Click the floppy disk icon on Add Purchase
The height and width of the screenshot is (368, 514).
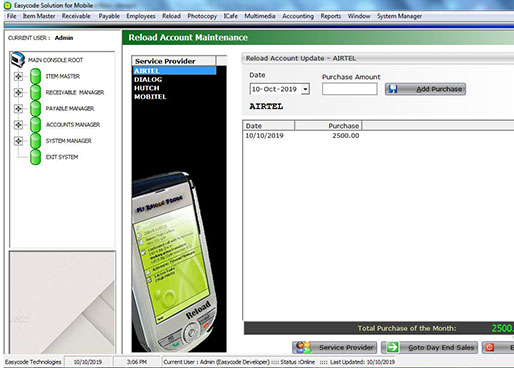click(x=393, y=89)
